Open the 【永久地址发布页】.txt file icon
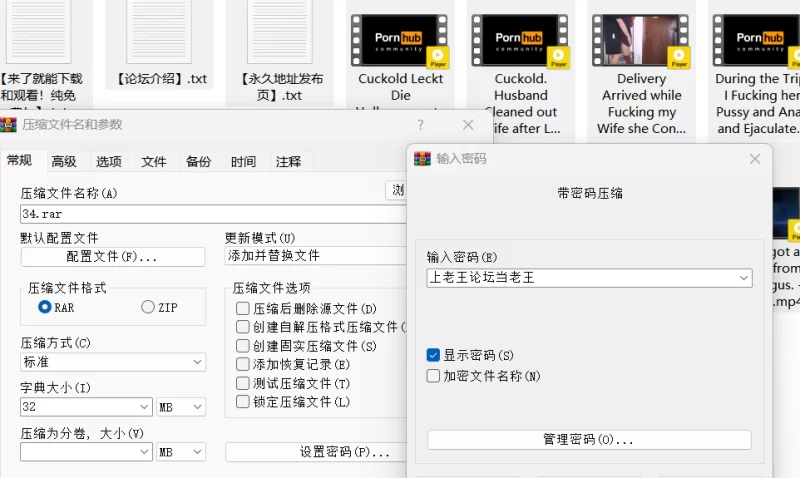800x478 pixels. [x=280, y=31]
